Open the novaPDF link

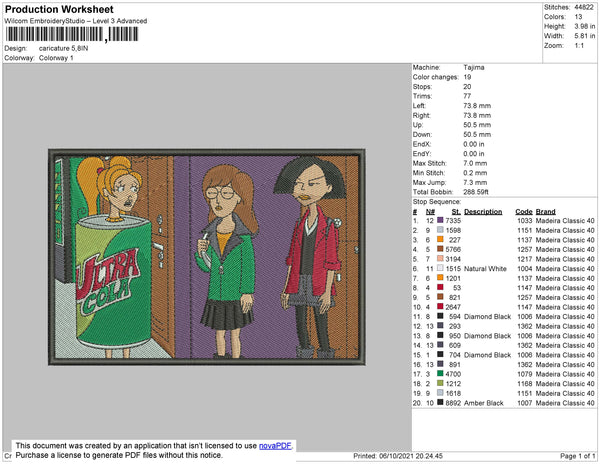(x=275, y=446)
